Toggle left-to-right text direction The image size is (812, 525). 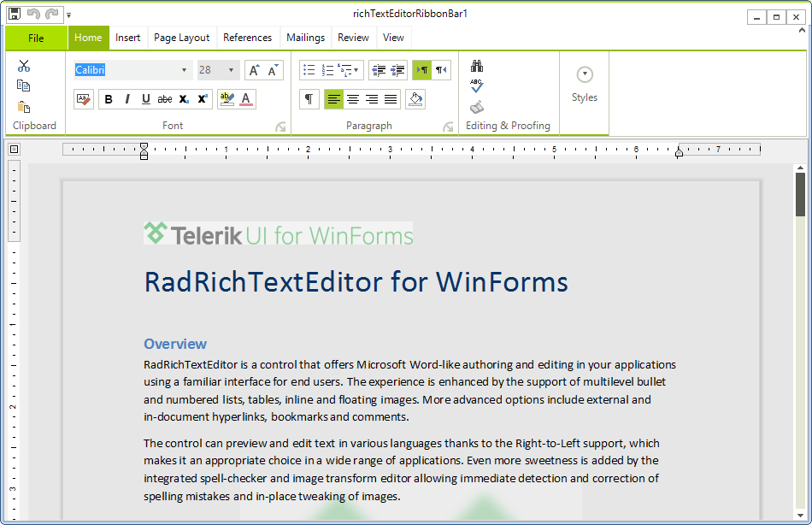422,70
